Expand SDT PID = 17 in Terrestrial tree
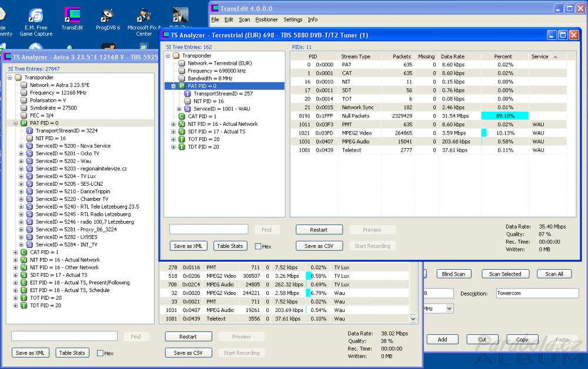The width and height of the screenshot is (588, 369). [x=173, y=132]
